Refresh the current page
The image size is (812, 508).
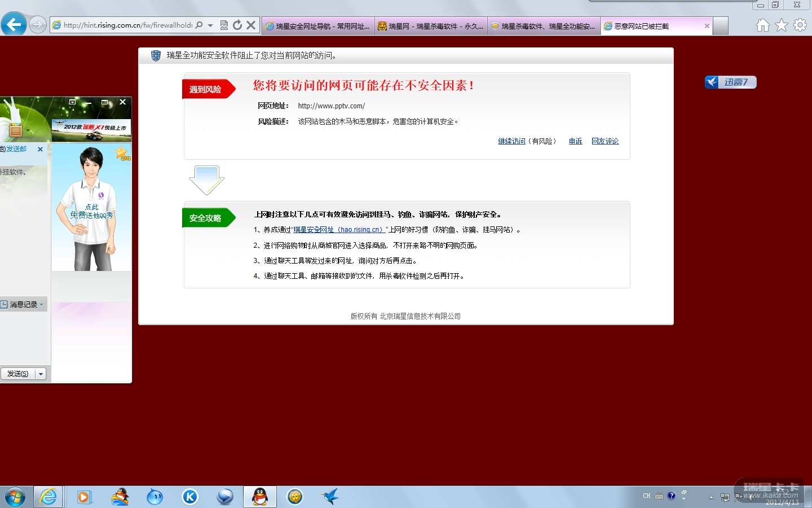coord(237,25)
